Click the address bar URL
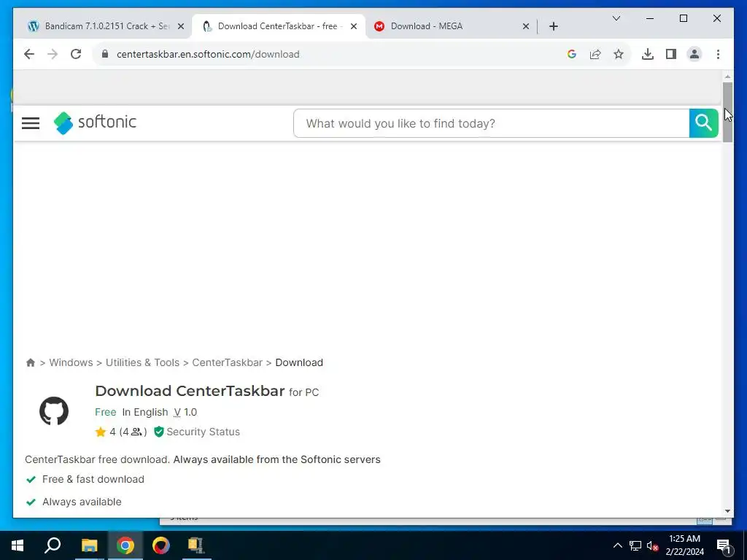This screenshot has height=560, width=747. [208, 54]
